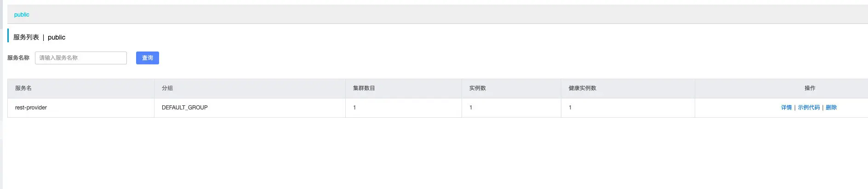Image resolution: width=868 pixels, height=189 pixels.
Task: Click the 健康实例数 column header
Action: pyautogui.click(x=582, y=88)
